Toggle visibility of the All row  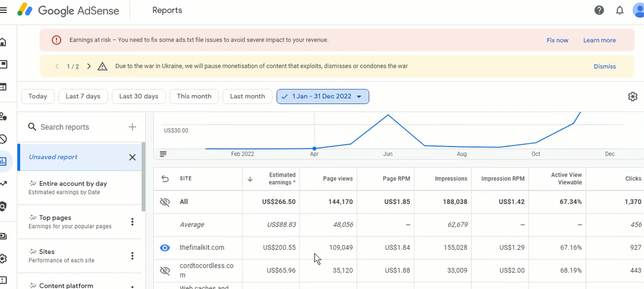click(165, 202)
